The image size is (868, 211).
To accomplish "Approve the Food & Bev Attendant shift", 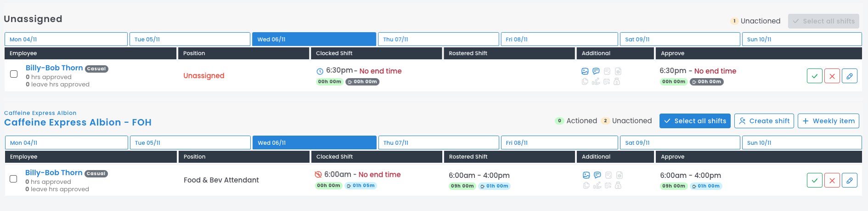I will pos(814,180).
